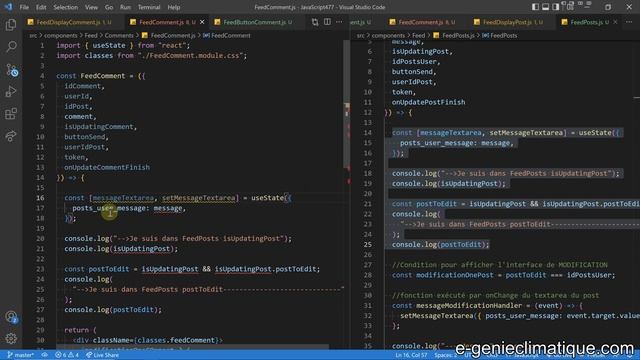The height and width of the screenshot is (360, 640).
Task: Click the left editor minimap scrollbar
Action: pyautogui.click(x=347, y=104)
